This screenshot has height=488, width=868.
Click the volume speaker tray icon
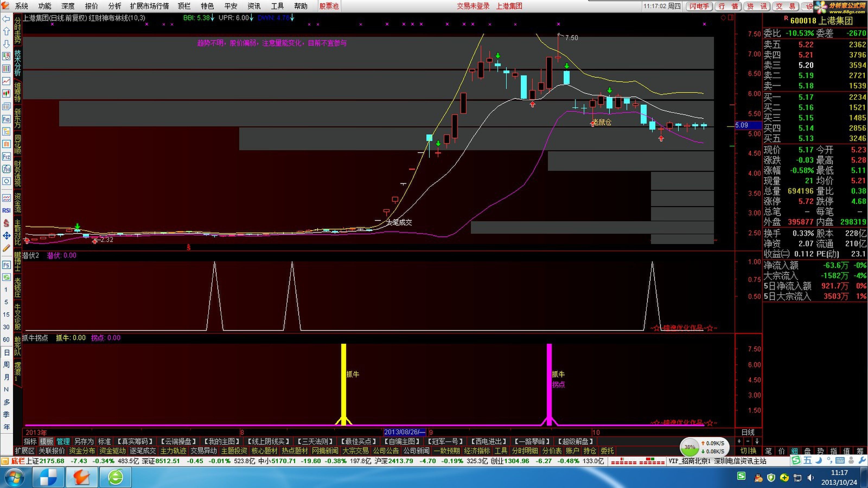810,477
